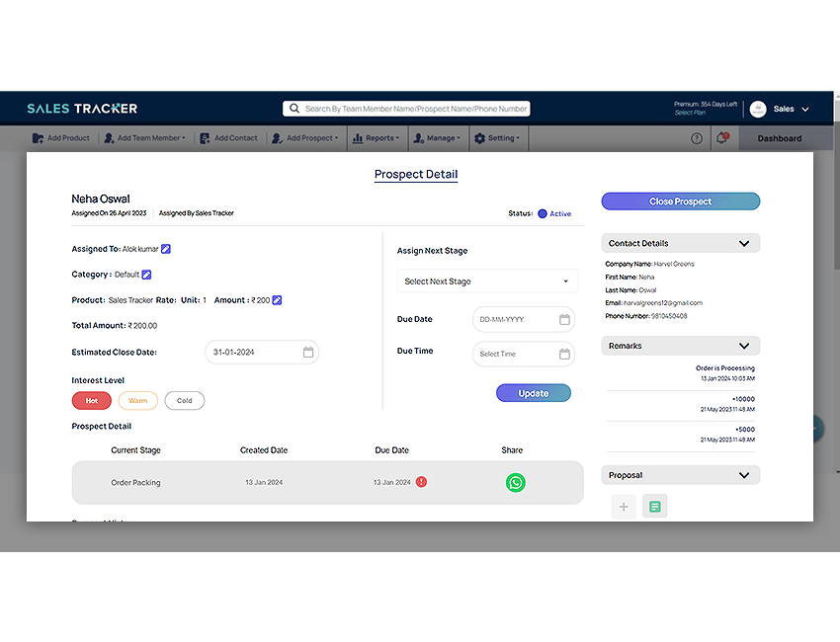The width and height of the screenshot is (840, 642).
Task: Open the WhatsApp share icon for Order Packing
Action: click(515, 482)
